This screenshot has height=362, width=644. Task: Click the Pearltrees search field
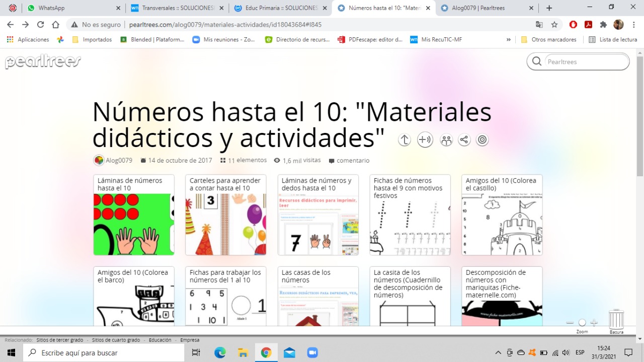[x=584, y=61]
